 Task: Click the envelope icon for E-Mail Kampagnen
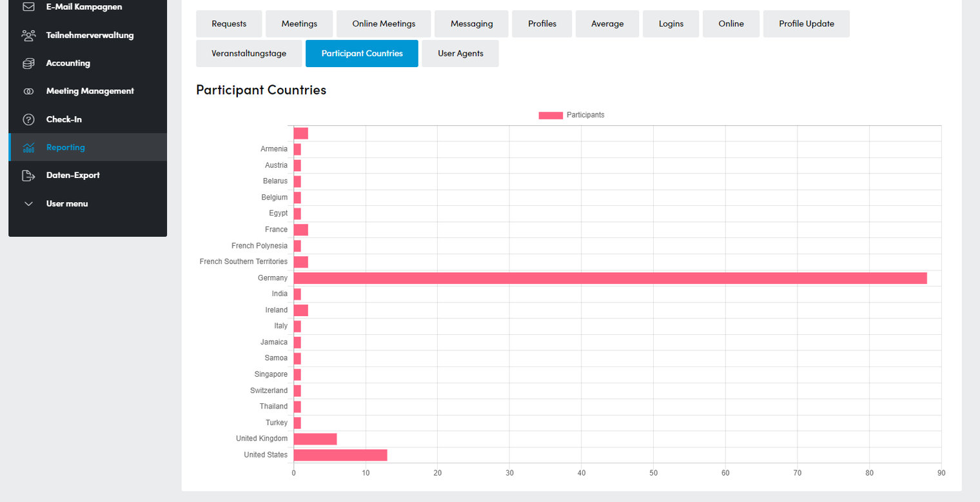[28, 7]
